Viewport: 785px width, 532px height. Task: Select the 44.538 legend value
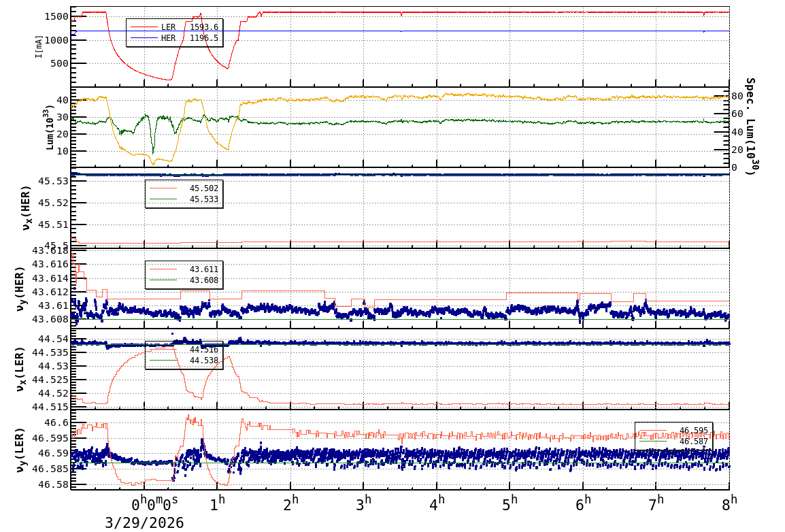pos(204,361)
